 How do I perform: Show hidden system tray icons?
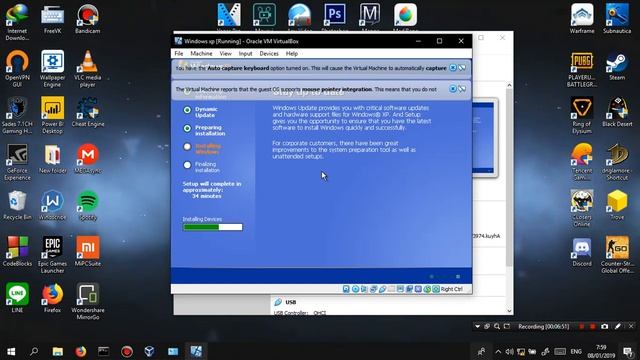(498, 351)
